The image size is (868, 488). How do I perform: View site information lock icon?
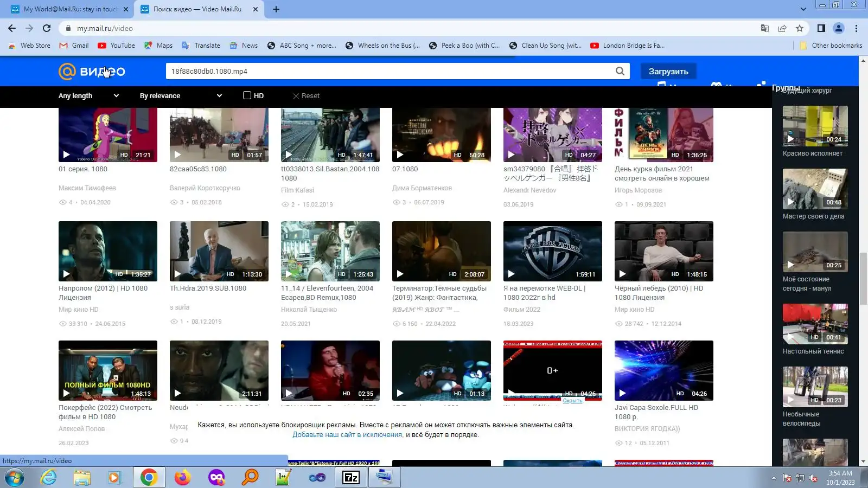coord(68,28)
